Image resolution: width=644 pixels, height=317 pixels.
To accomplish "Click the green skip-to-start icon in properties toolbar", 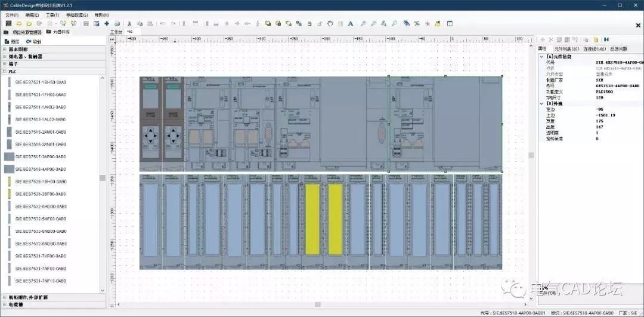I will click(606, 39).
